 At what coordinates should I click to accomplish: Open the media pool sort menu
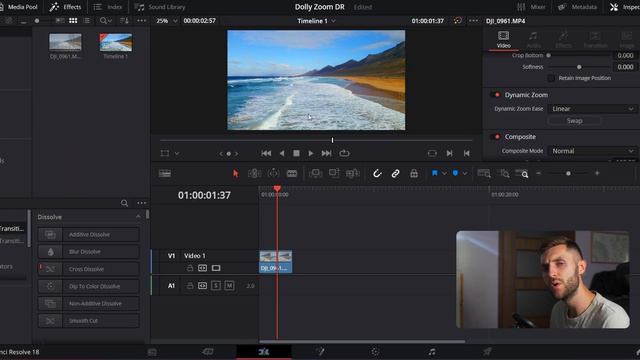124,20
